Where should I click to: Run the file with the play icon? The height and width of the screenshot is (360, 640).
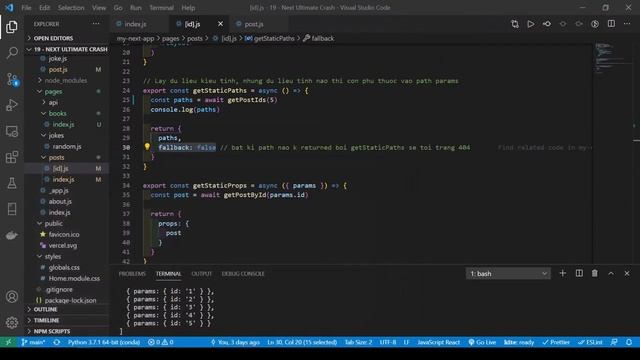[531, 24]
